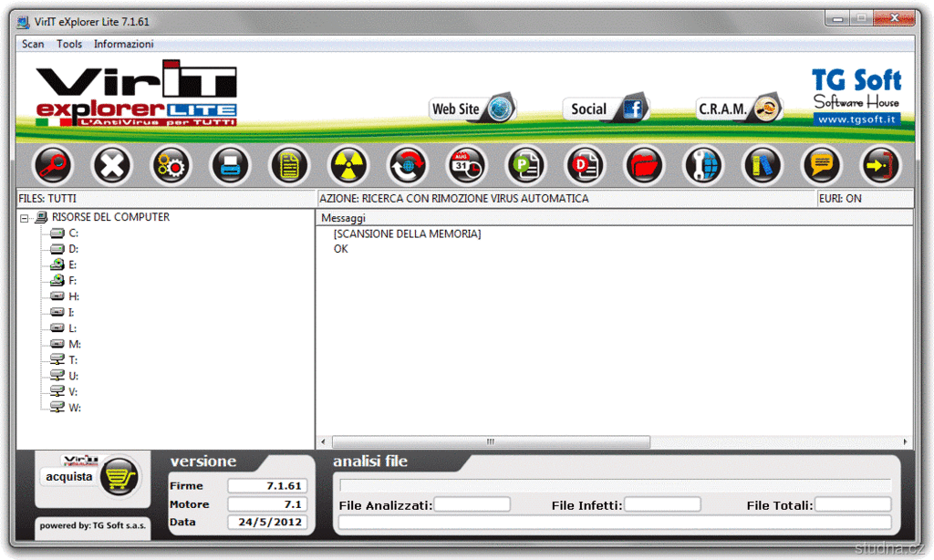Click the acquista shopping cart button

[91, 477]
